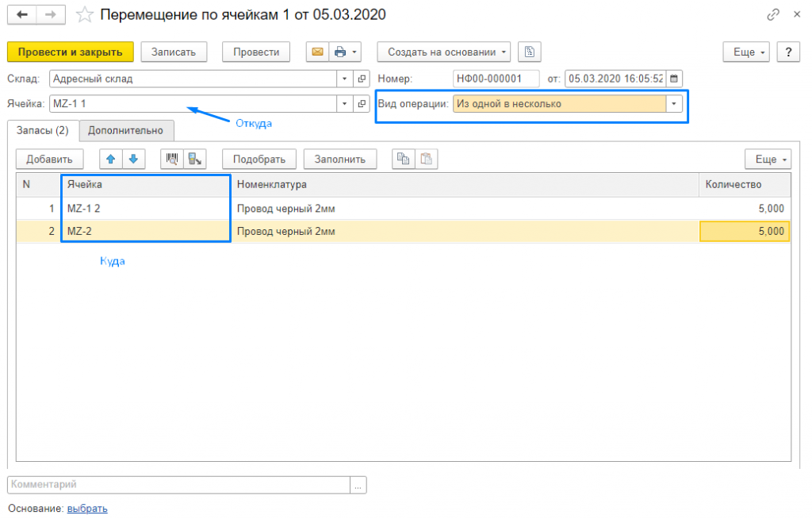Open the calendar date picker icon
This screenshot has height=519, width=812.
click(x=674, y=79)
